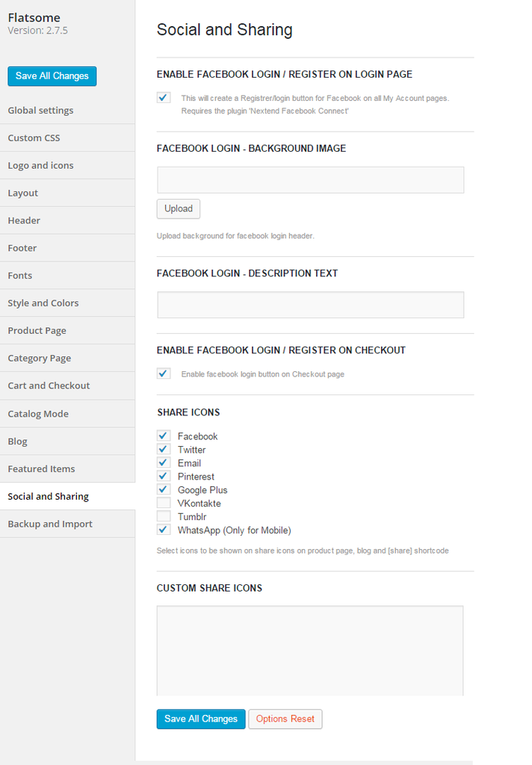Viewport: 532px width, 765px height.
Task: Enable the Tumblr share icon
Action: tap(164, 516)
